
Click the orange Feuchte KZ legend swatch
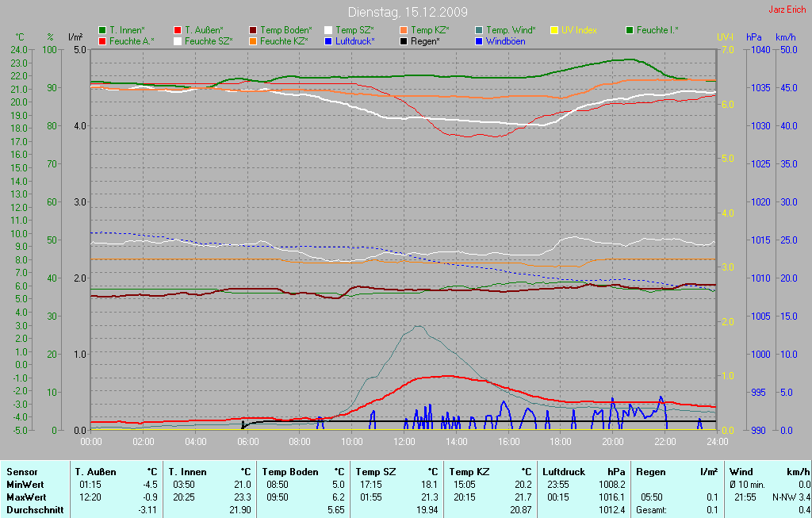(x=253, y=41)
